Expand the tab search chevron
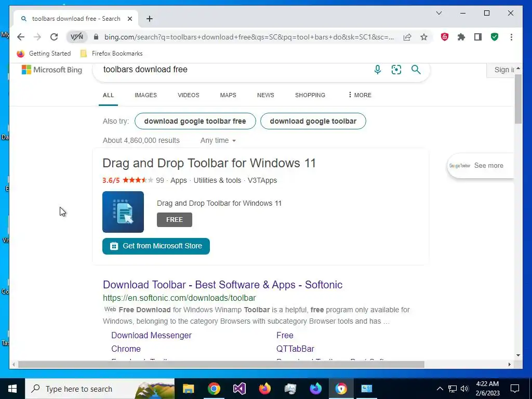Image resolution: width=532 pixels, height=399 pixels. [x=438, y=13]
